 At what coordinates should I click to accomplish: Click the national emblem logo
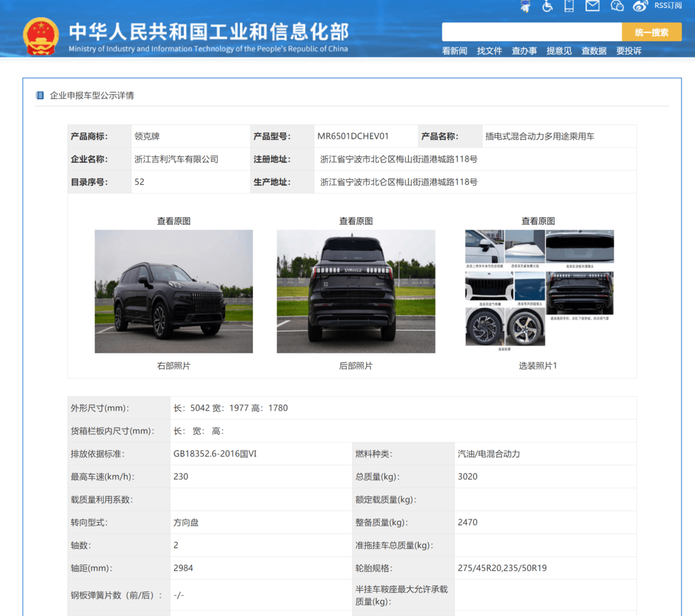[41, 36]
